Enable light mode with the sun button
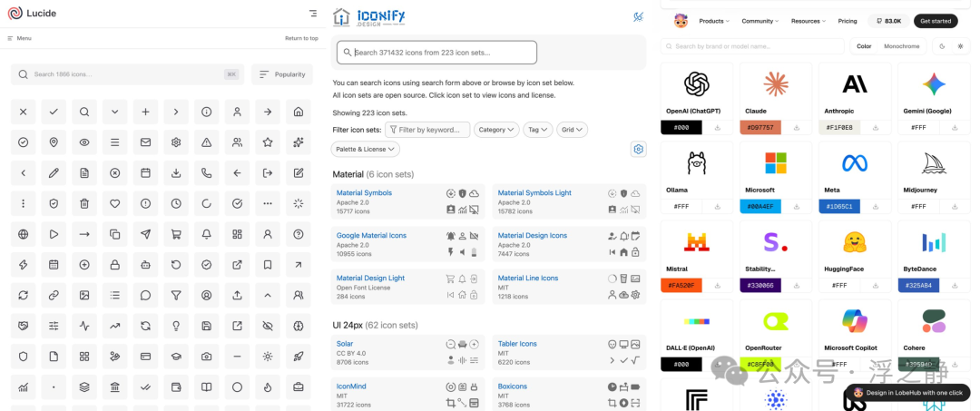The image size is (980, 411). tap(961, 46)
